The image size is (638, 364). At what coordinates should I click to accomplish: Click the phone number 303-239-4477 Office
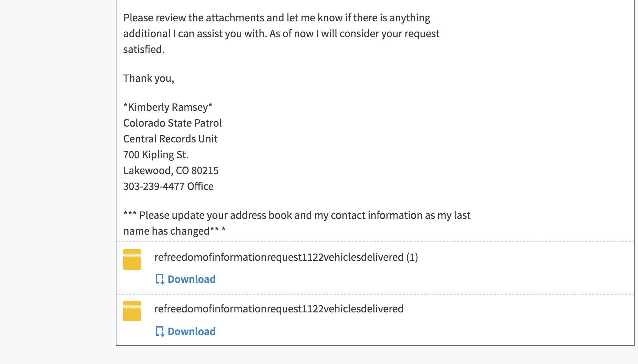[x=168, y=186]
